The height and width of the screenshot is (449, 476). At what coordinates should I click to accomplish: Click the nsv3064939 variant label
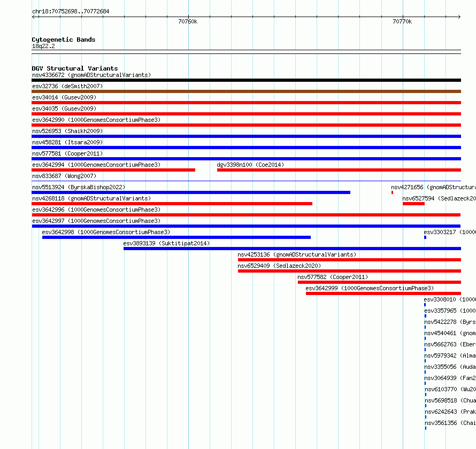tap(450, 378)
